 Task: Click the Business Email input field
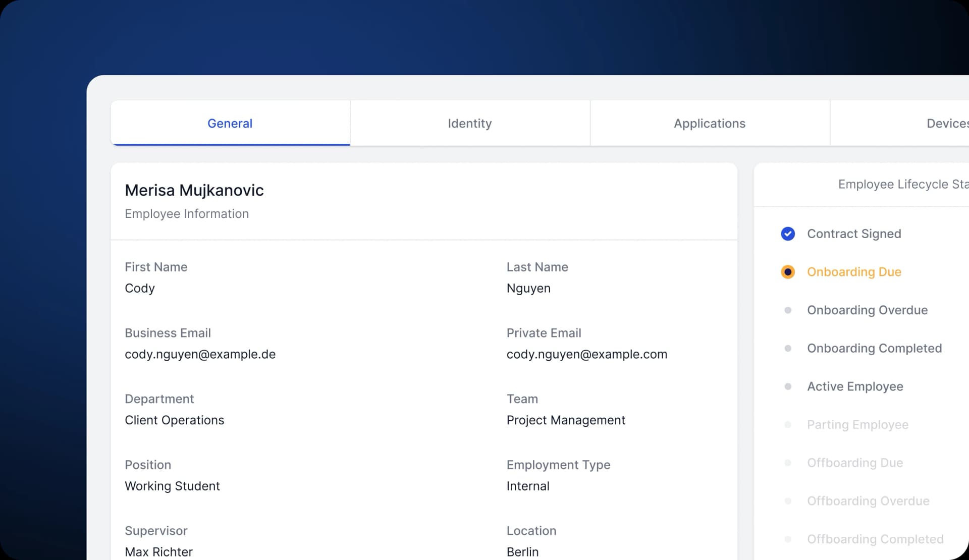(200, 353)
